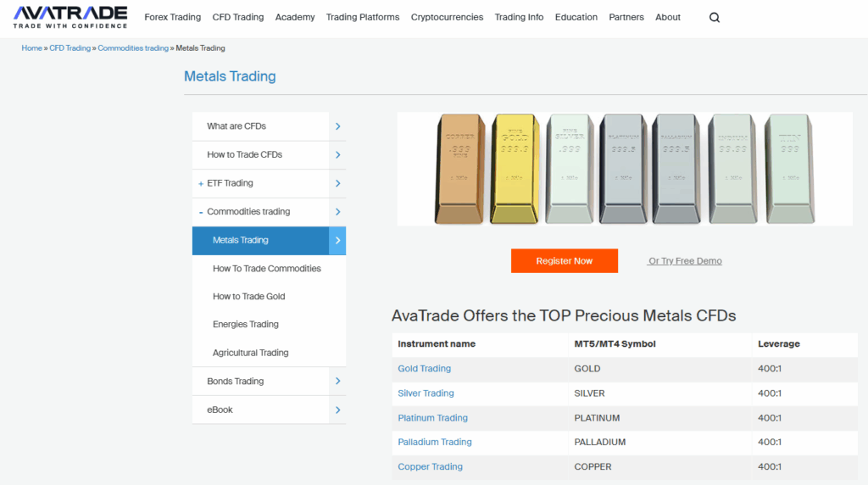The height and width of the screenshot is (485, 868).
Task: Open Palladium Trading link in table
Action: coord(435,442)
